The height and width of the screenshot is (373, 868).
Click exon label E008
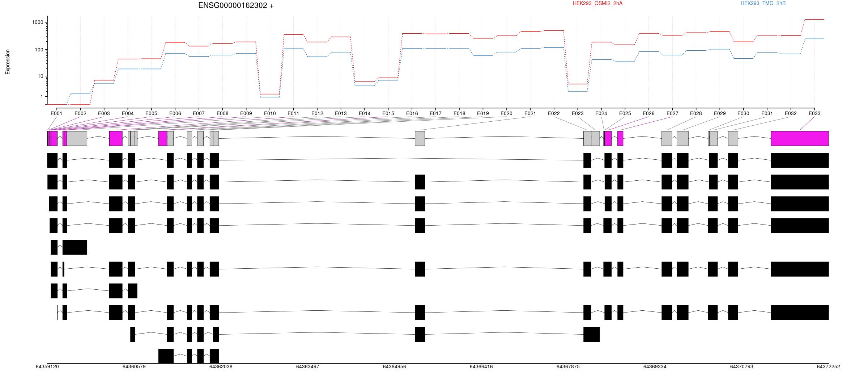tap(222, 113)
